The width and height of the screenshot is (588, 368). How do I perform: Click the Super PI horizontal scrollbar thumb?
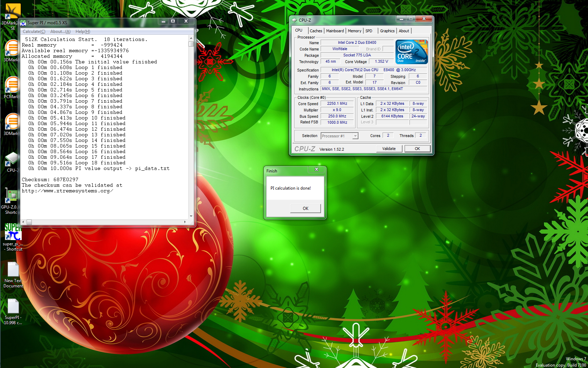pos(29,222)
